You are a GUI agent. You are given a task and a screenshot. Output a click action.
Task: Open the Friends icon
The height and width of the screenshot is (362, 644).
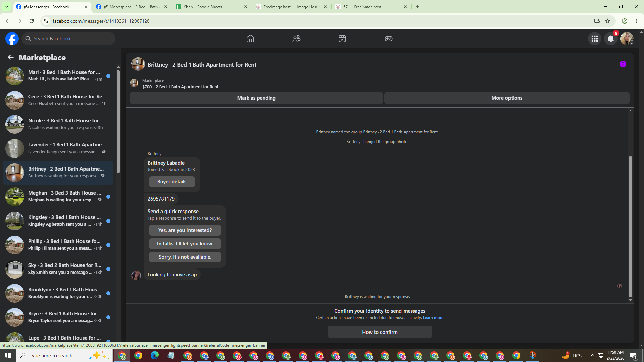tap(296, 39)
